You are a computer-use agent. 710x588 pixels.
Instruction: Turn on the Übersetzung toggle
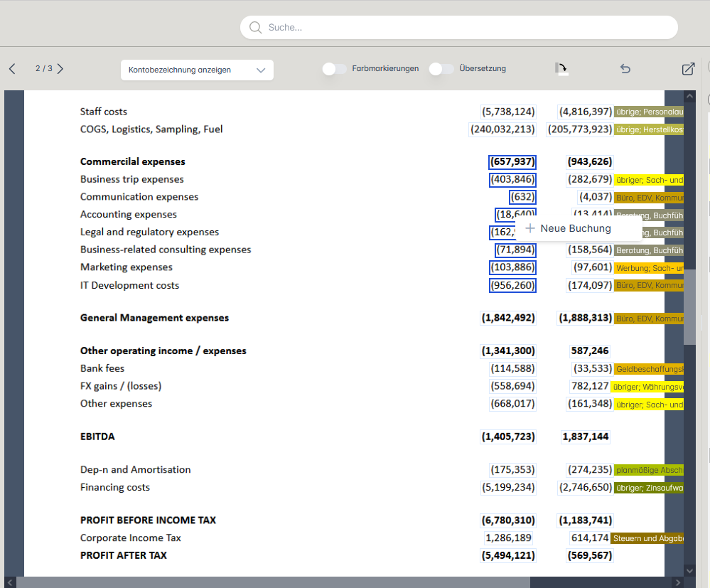441,69
